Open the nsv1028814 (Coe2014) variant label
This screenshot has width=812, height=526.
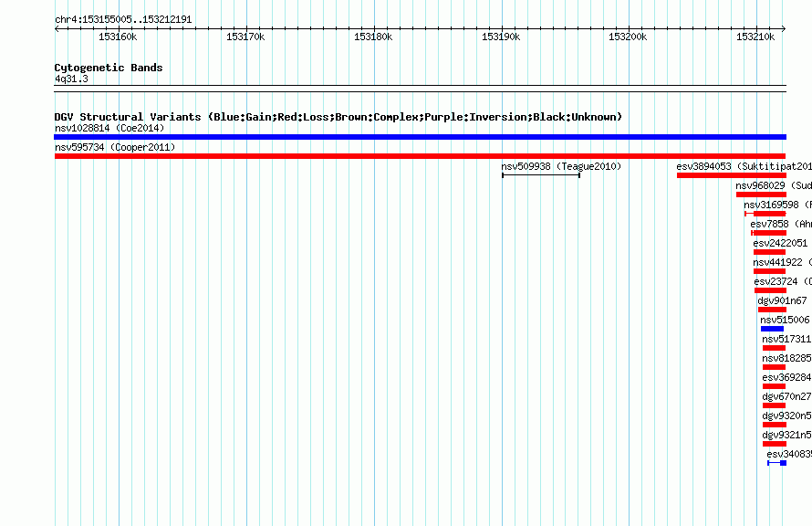pyautogui.click(x=109, y=128)
